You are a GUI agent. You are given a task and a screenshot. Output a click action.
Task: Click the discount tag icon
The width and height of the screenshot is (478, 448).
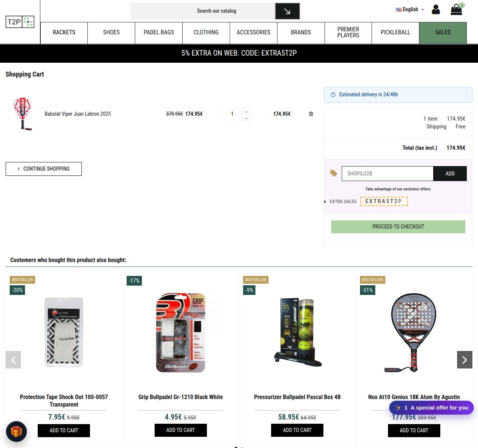pos(333,173)
